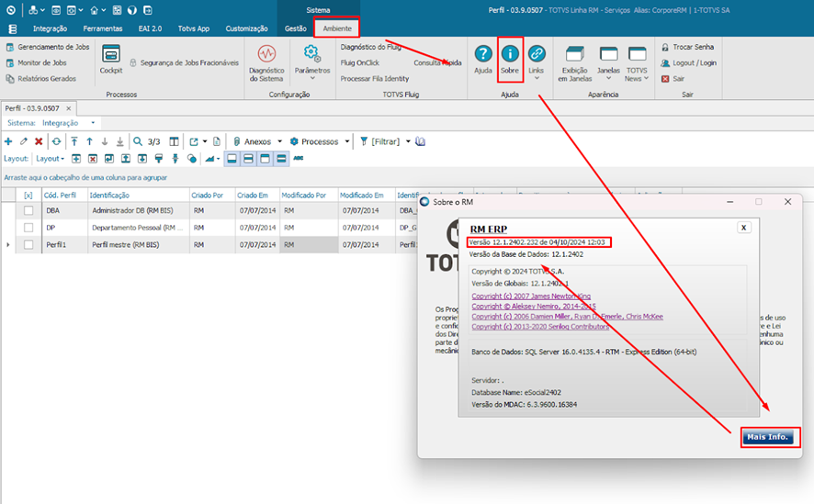Screen dimensions: 814x504
Task: Click the magnifier search icon
Action: (138, 141)
